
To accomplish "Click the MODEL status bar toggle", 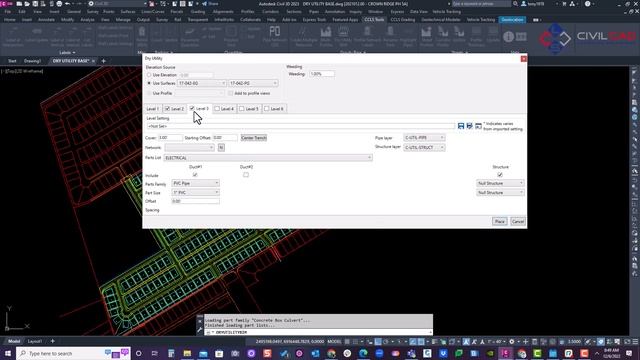I will 335,341.
